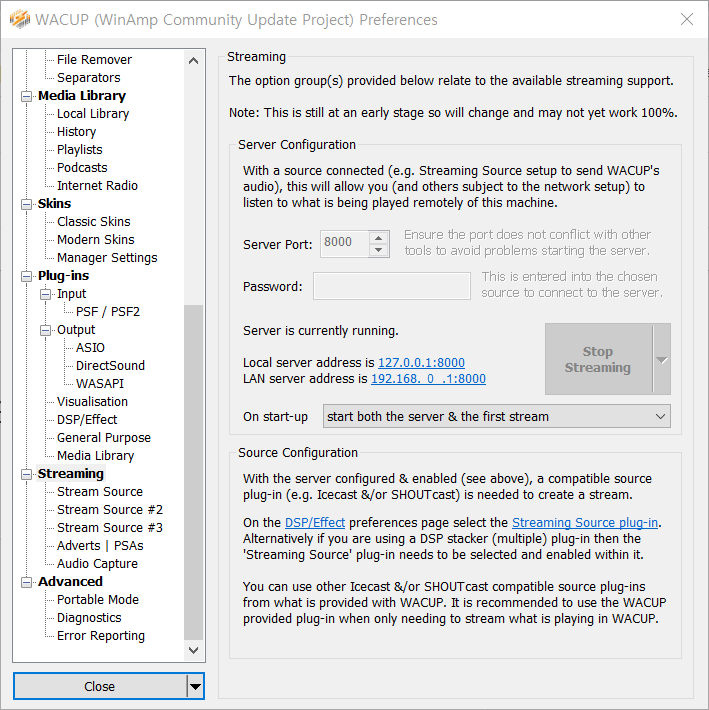
Task: Open Stream Source #2 preferences
Action: point(110,510)
